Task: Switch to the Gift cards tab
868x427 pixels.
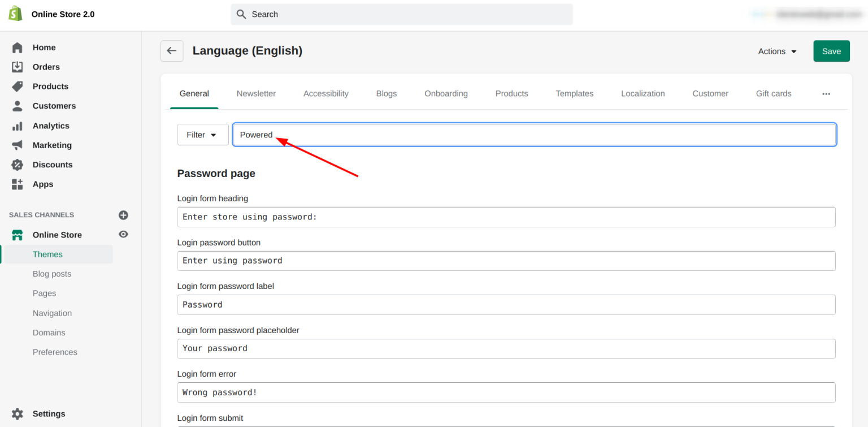Action: coord(773,94)
